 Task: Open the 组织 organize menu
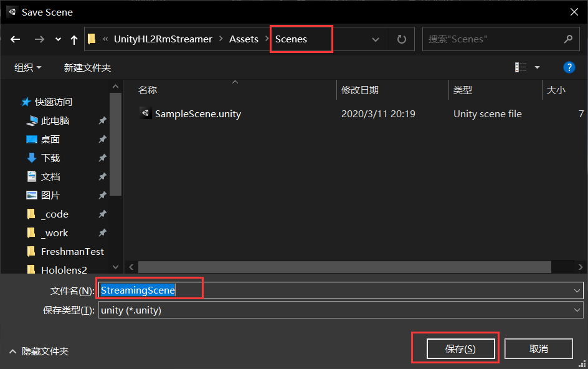[28, 67]
